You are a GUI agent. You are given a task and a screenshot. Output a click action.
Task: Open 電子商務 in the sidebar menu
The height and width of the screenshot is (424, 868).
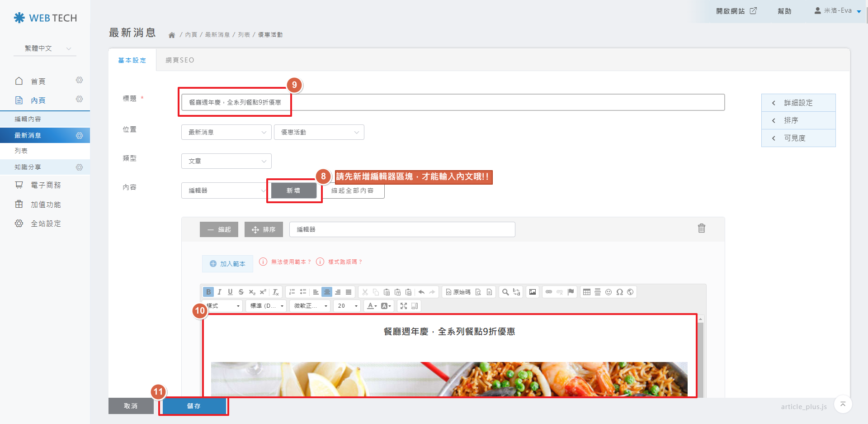click(x=46, y=185)
